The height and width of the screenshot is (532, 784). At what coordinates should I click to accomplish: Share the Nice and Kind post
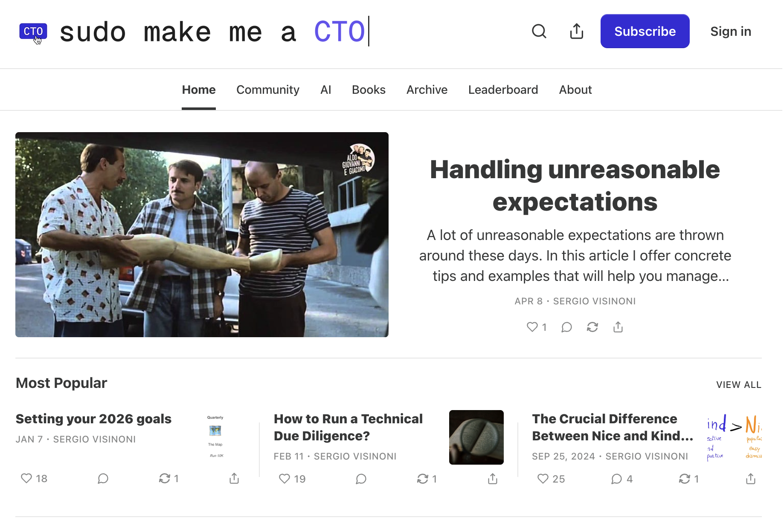point(751,479)
